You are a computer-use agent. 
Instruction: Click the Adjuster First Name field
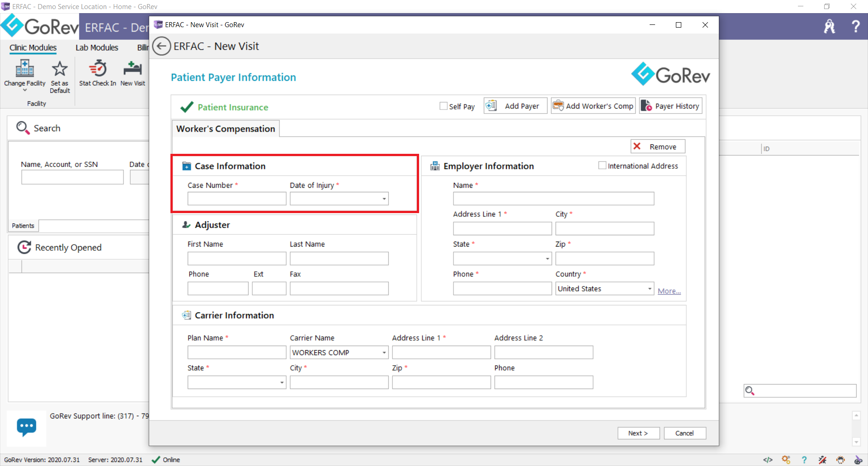tap(237, 259)
